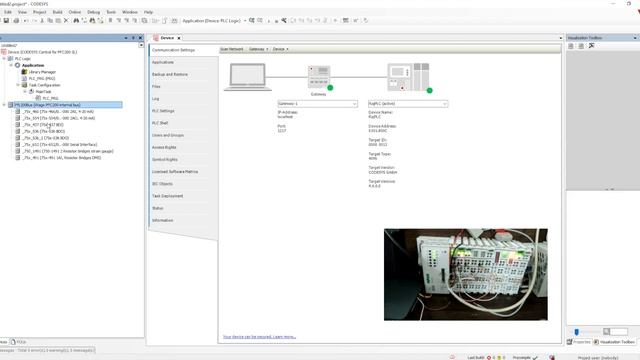Click the auto-hide pin of the Devices panel
640x360 pixels.
pyautogui.click(x=133, y=38)
